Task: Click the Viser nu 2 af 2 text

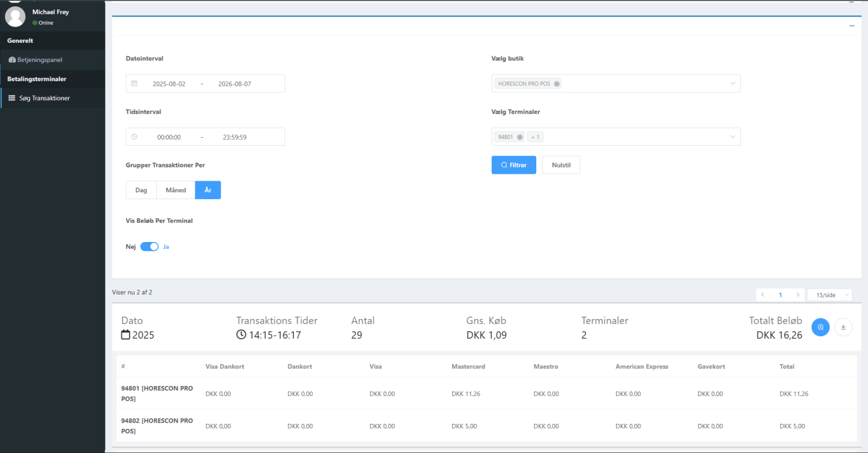Action: pyautogui.click(x=132, y=292)
